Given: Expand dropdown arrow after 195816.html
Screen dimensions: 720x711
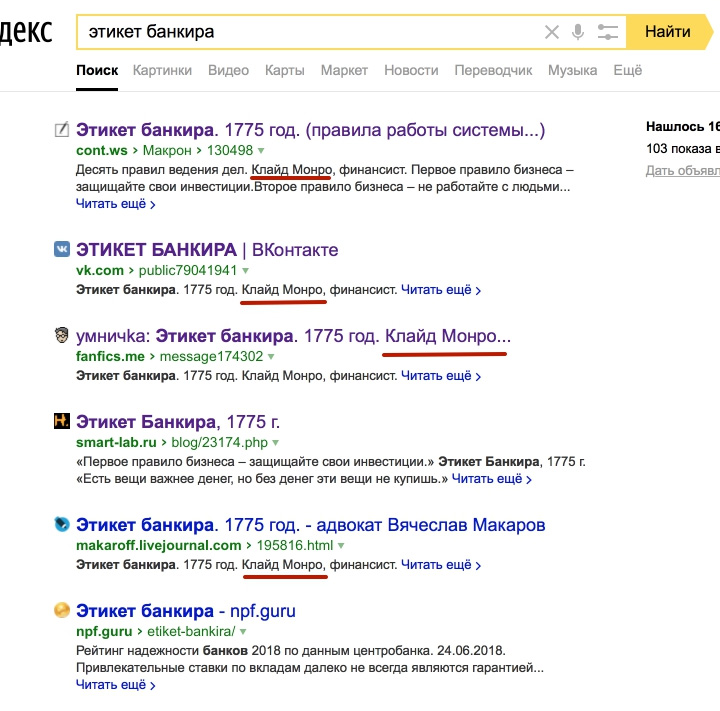Looking at the screenshot, I should [341, 546].
